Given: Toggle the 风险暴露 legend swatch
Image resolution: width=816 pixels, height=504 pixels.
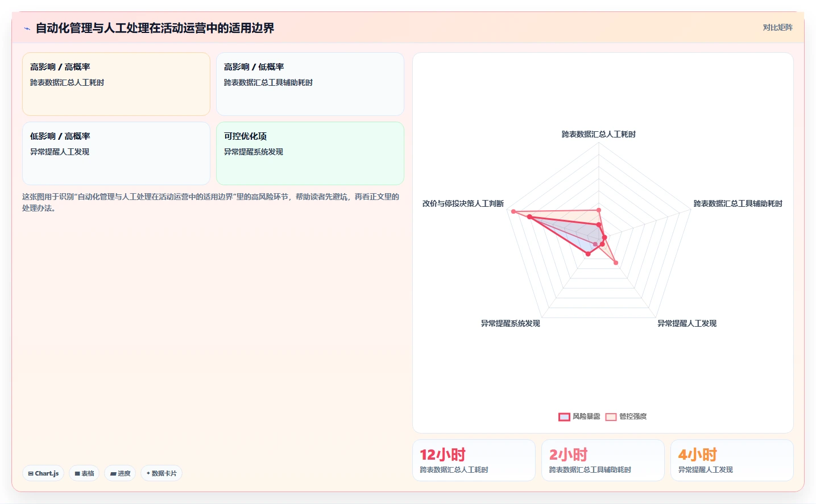Looking at the screenshot, I should coord(564,416).
